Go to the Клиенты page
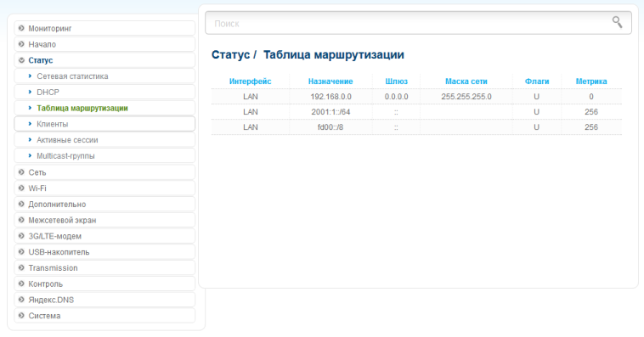 click(x=105, y=124)
